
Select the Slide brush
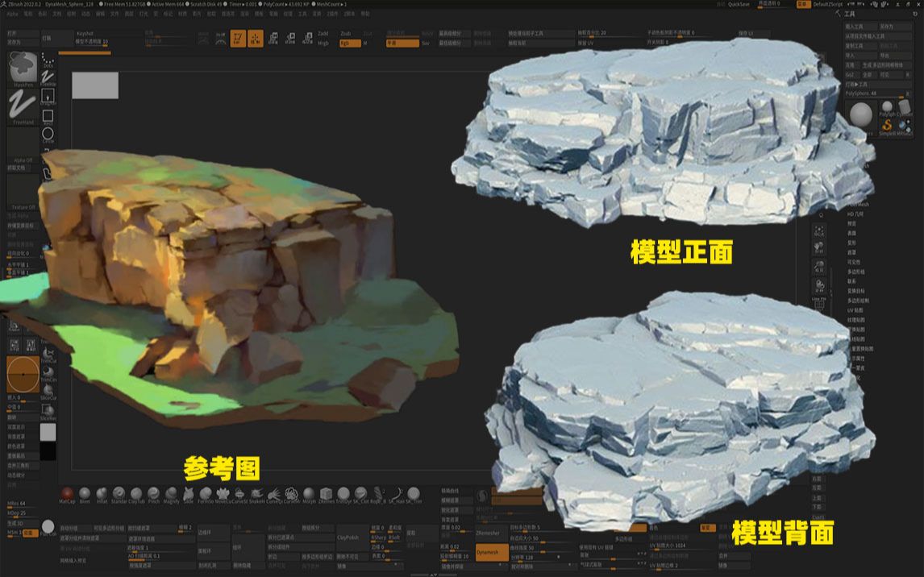coord(189,493)
